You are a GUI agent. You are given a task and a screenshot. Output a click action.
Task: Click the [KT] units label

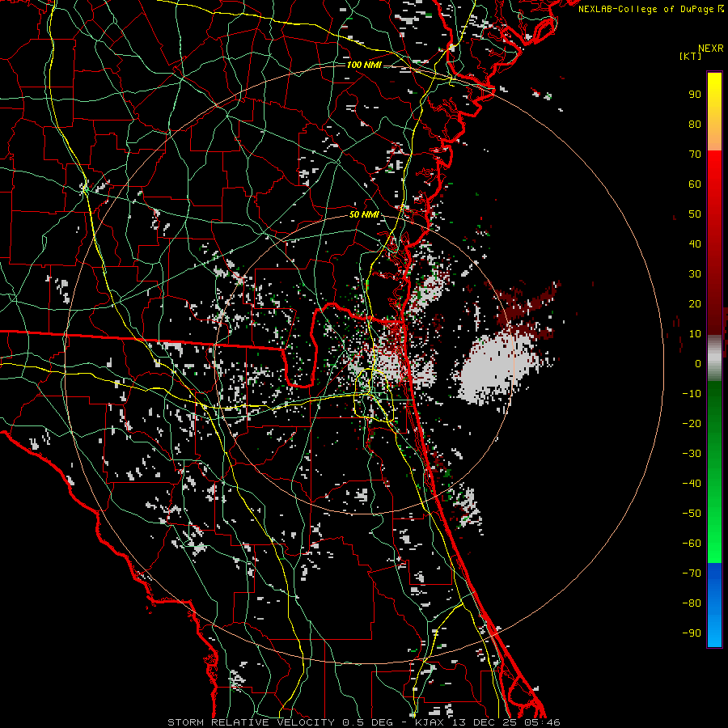[690, 56]
